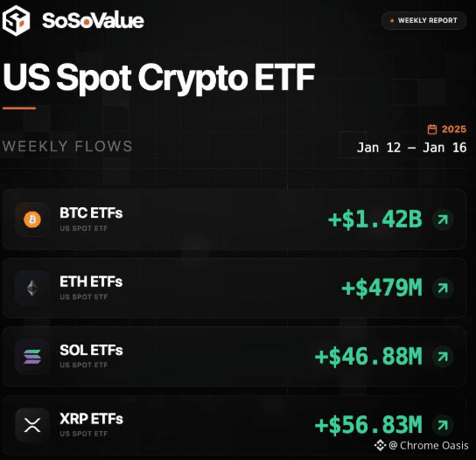Click the US Spot Crypto ETF heading
Viewport: 476px width, 460px height.
[x=158, y=77]
